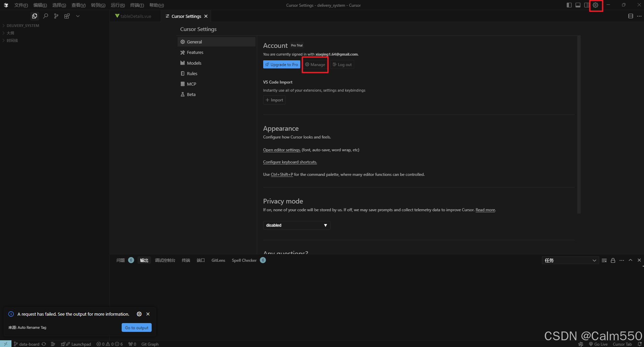The image size is (644, 347).
Task: Switch to 端口 ports panel tab
Action: pyautogui.click(x=201, y=260)
